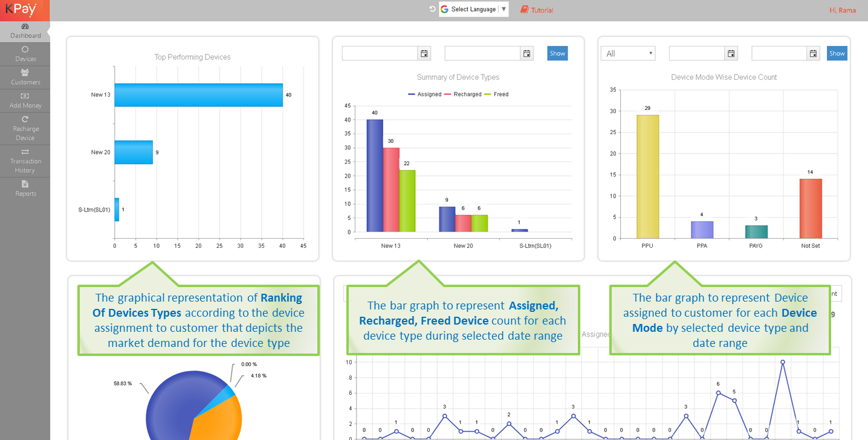The height and width of the screenshot is (440, 868).
Task: Open calendar for Device Types end date
Action: 527,53
